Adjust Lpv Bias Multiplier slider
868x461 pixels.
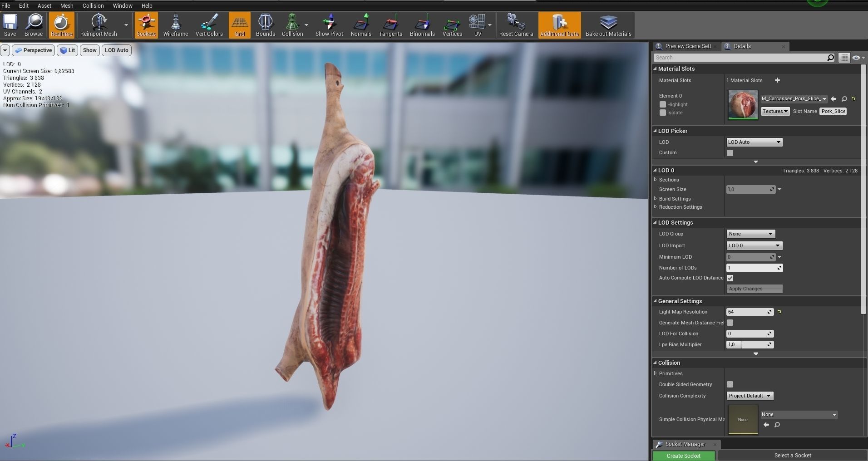[x=750, y=344]
